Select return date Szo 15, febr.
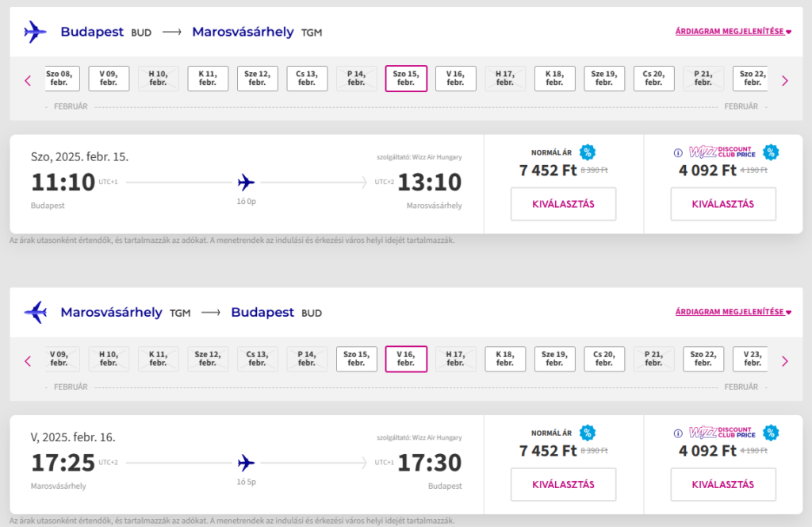Viewport: 812px width, 527px height. (x=356, y=359)
